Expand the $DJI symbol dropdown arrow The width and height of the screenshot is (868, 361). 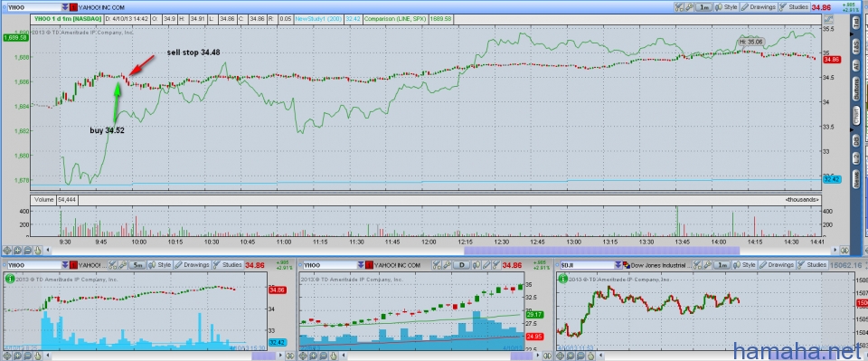pyautogui.click(x=618, y=265)
